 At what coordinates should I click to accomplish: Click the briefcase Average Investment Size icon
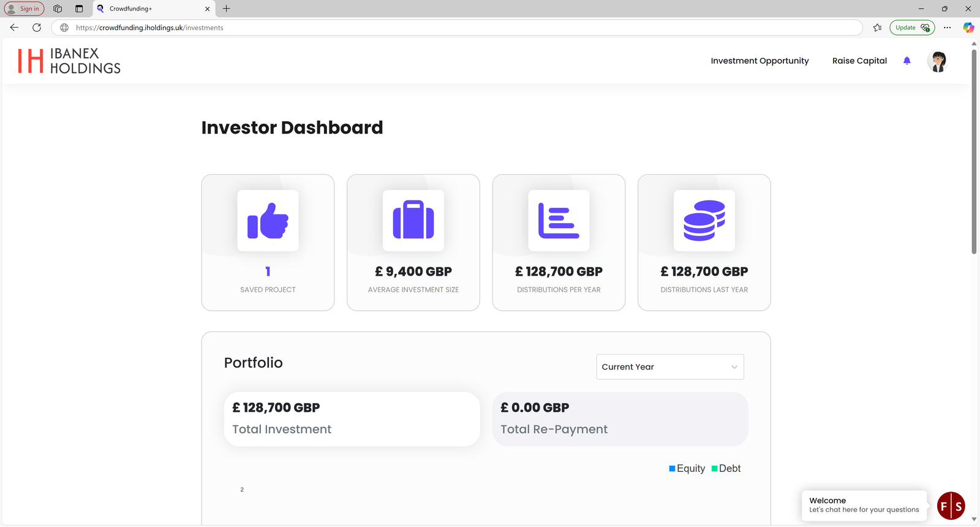413,221
